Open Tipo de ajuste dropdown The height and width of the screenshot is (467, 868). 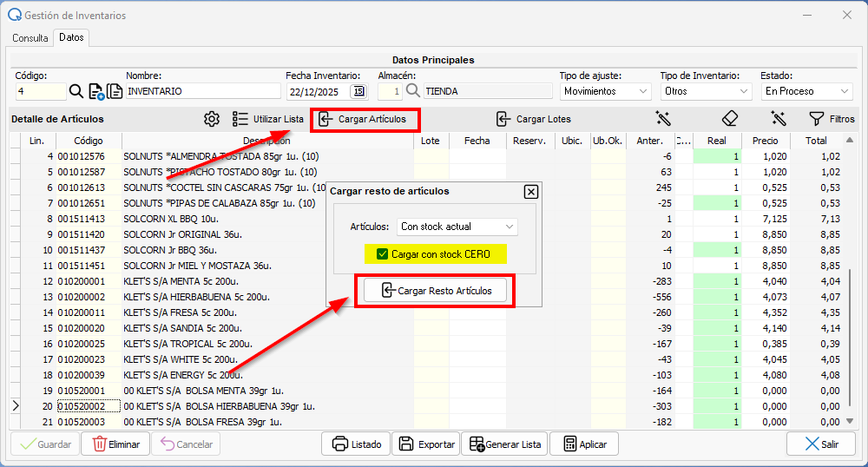pos(605,91)
